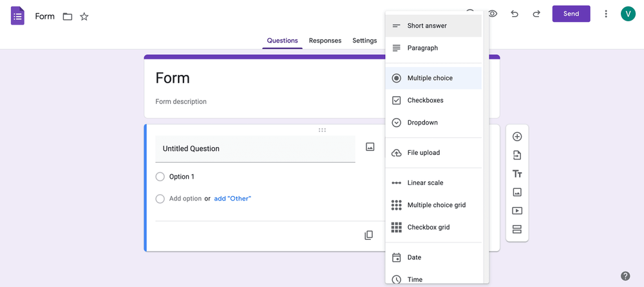Image resolution: width=644 pixels, height=287 pixels.
Task: Click the add "Other" link
Action: (x=232, y=199)
